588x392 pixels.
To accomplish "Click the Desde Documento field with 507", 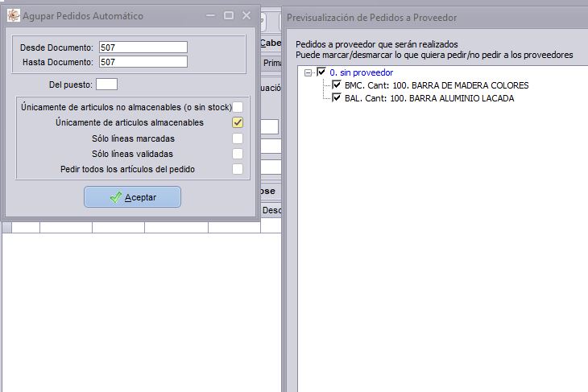I will [143, 47].
